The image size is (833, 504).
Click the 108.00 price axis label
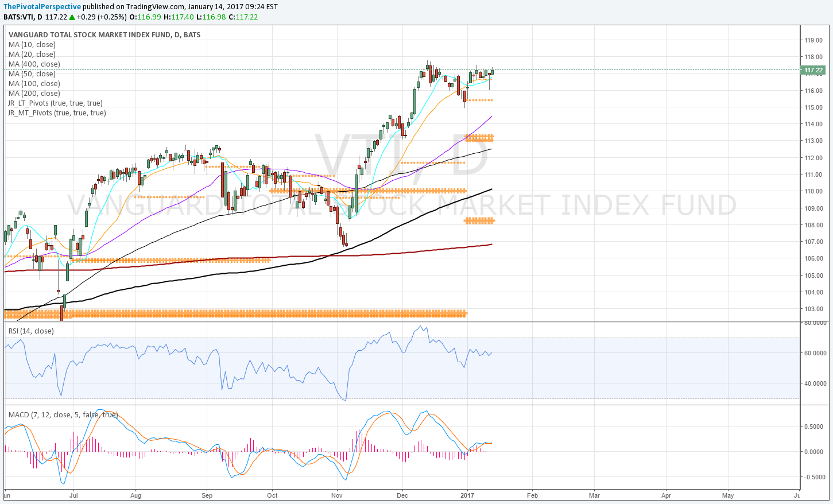(x=813, y=225)
